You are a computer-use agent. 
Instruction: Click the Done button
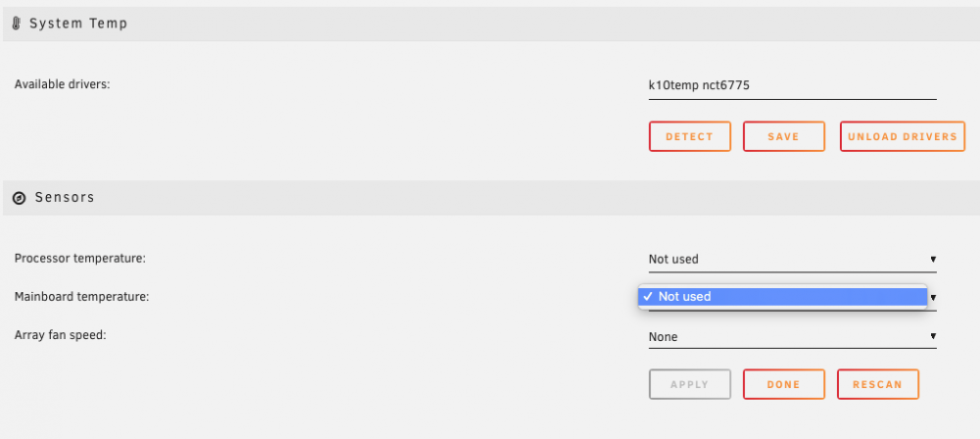784,384
